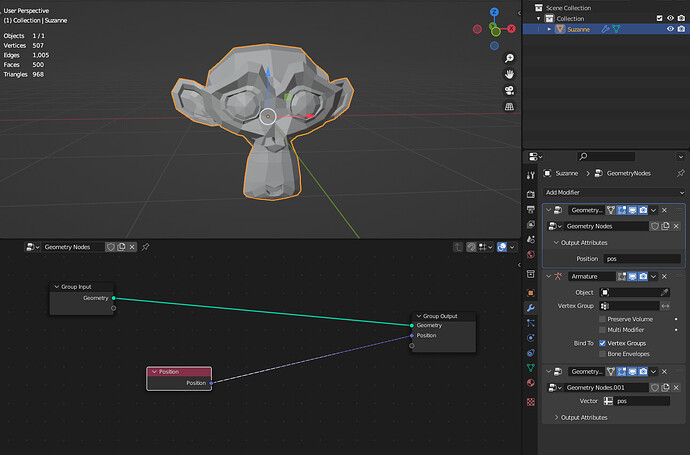This screenshot has width=690, height=455.
Task: Collapse Output Attributes in first modifier
Action: (x=556, y=242)
